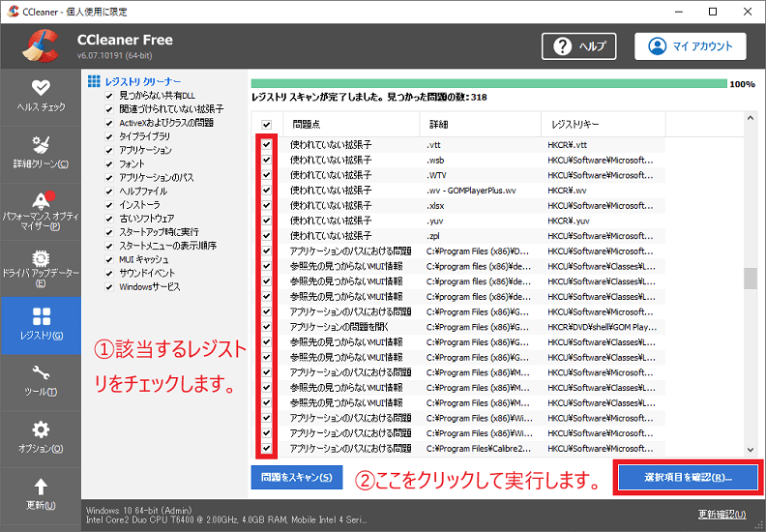Sort by レジストリキー column header

[x=604, y=125]
